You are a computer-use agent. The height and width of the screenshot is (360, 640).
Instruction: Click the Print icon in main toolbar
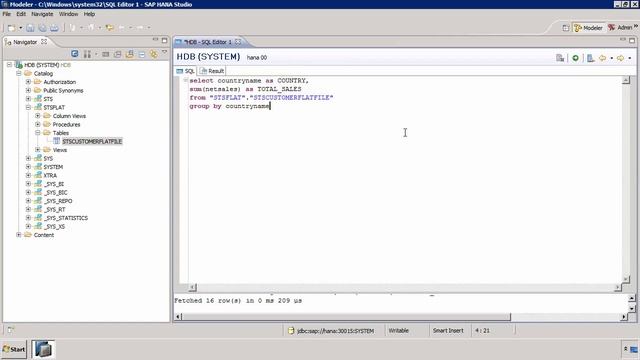(x=54, y=28)
